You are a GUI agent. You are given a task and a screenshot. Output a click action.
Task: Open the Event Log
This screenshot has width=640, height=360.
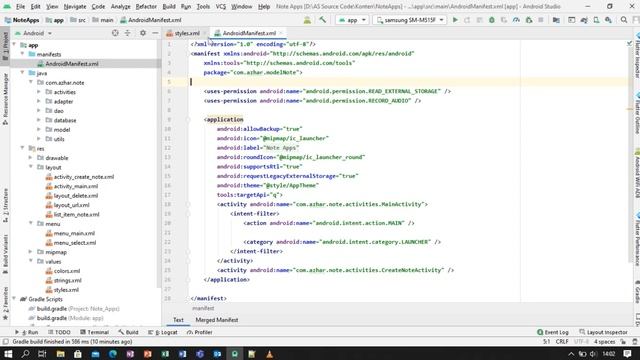click(x=553, y=332)
